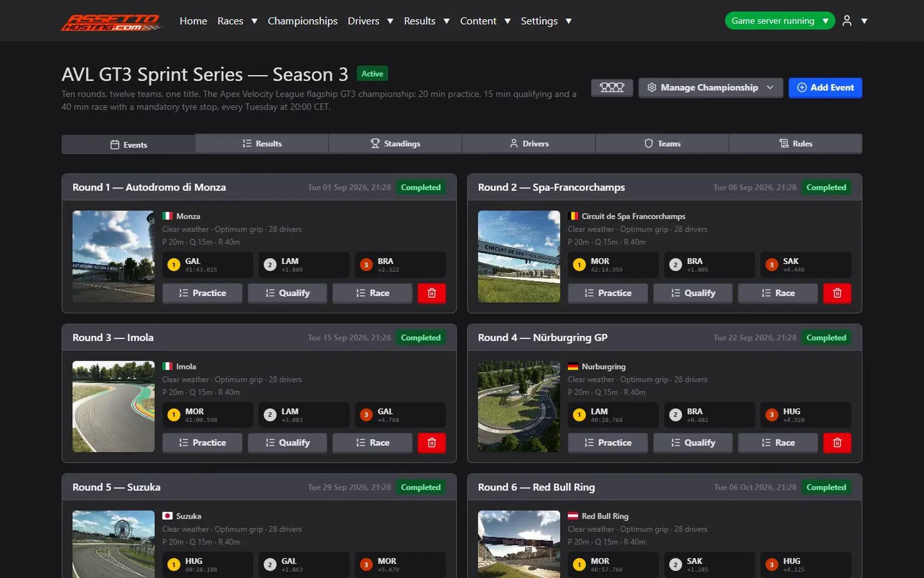The width and height of the screenshot is (924, 578).
Task: Click the podium icon button
Action: 612,88
